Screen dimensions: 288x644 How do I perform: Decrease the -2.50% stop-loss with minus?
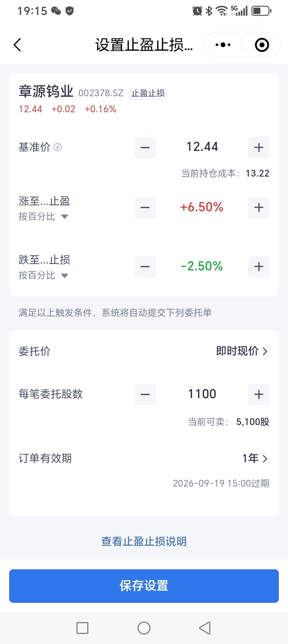(145, 266)
